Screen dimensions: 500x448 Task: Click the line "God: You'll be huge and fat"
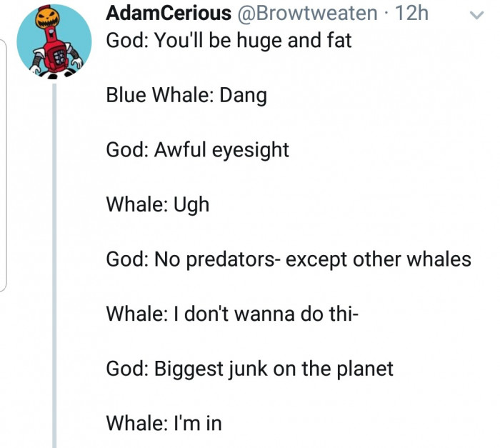[229, 40]
